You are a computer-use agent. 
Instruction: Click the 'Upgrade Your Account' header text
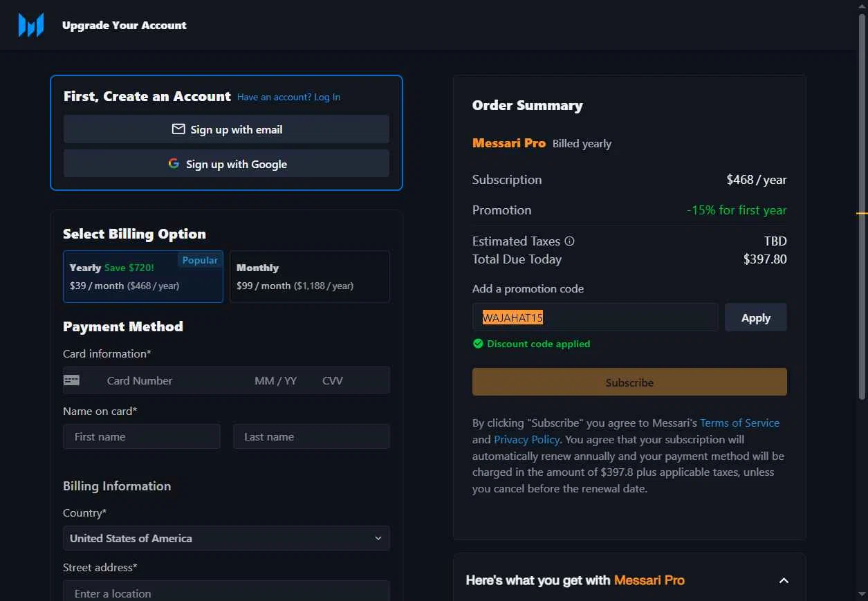point(124,26)
